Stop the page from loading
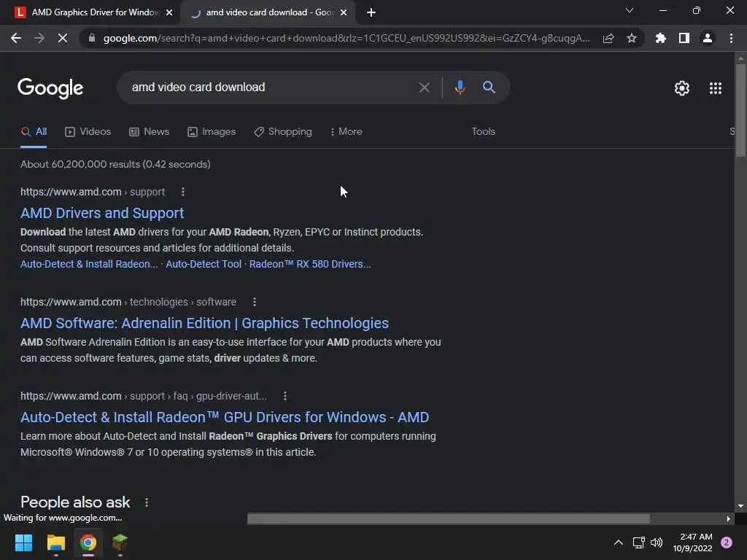747x560 pixels. click(x=63, y=38)
